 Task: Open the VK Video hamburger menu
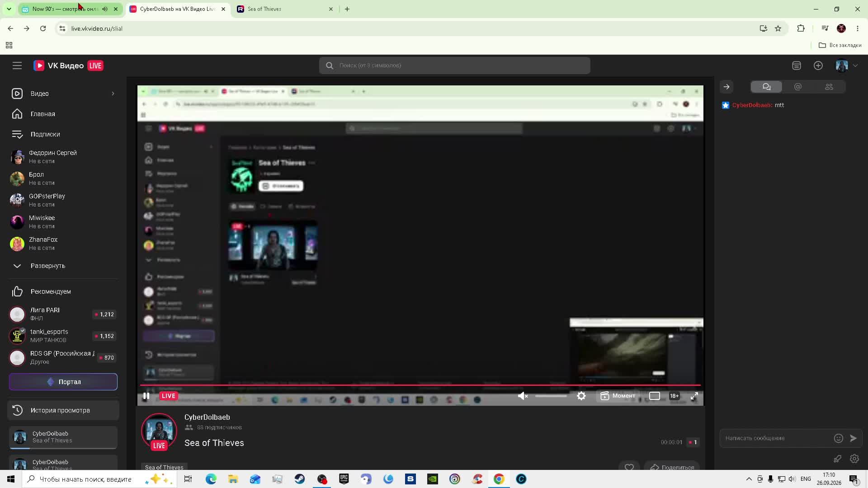point(17,66)
